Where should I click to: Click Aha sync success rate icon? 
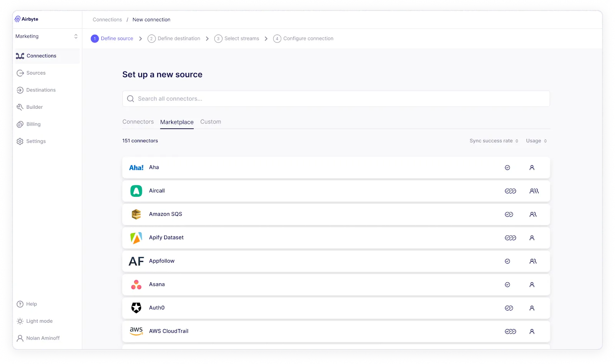(x=507, y=168)
